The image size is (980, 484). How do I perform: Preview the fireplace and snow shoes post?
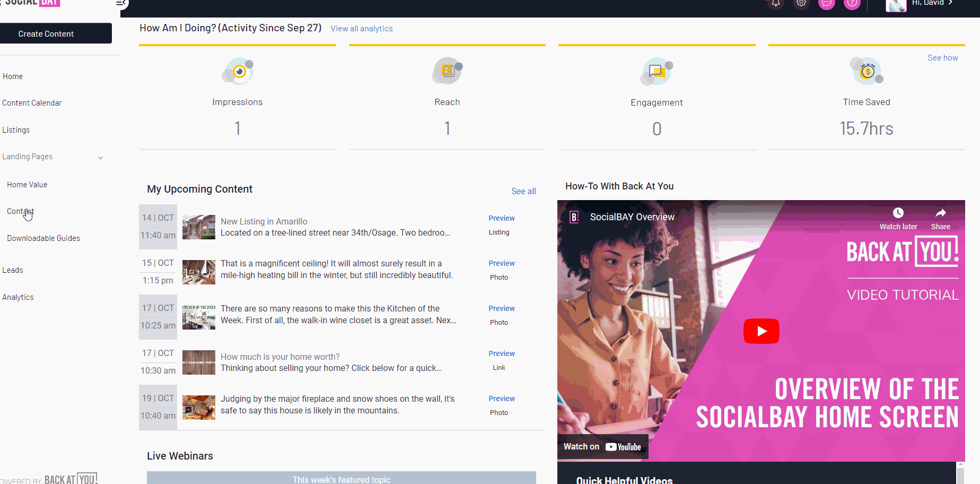pos(502,399)
